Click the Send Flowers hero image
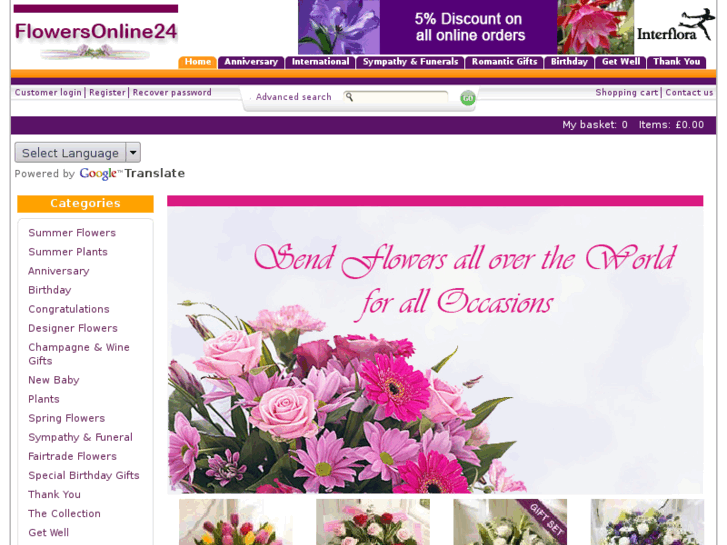 tap(435, 345)
